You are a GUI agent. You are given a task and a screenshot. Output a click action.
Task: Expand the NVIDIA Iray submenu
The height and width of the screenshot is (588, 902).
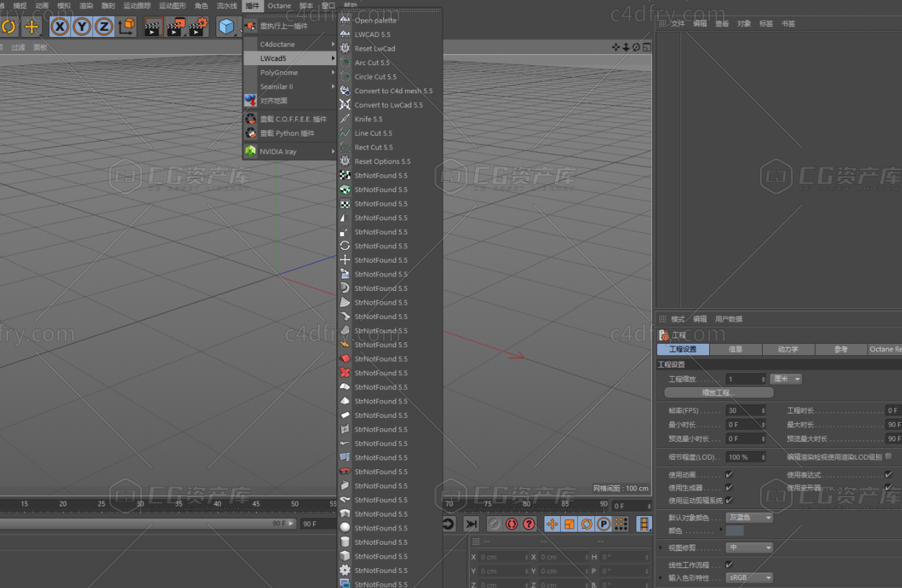tap(290, 152)
